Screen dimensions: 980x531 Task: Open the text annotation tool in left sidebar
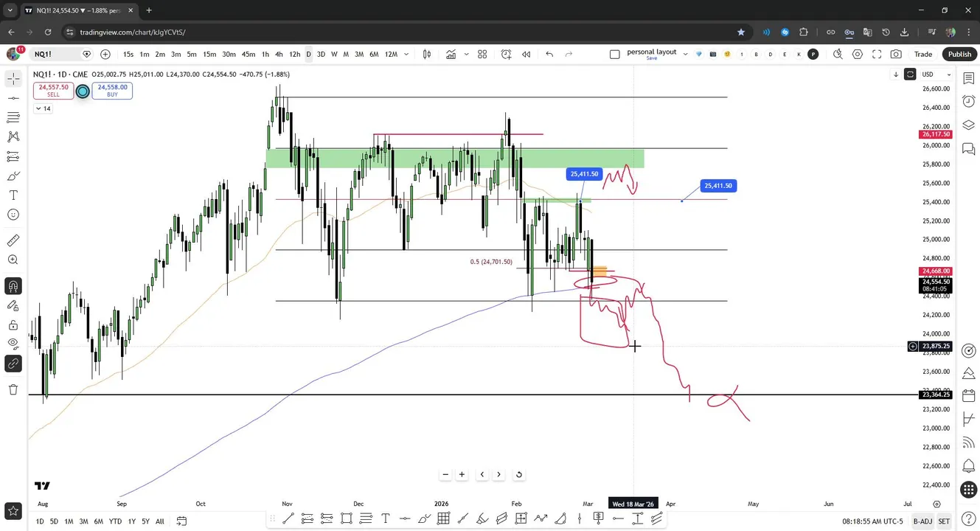(x=13, y=195)
